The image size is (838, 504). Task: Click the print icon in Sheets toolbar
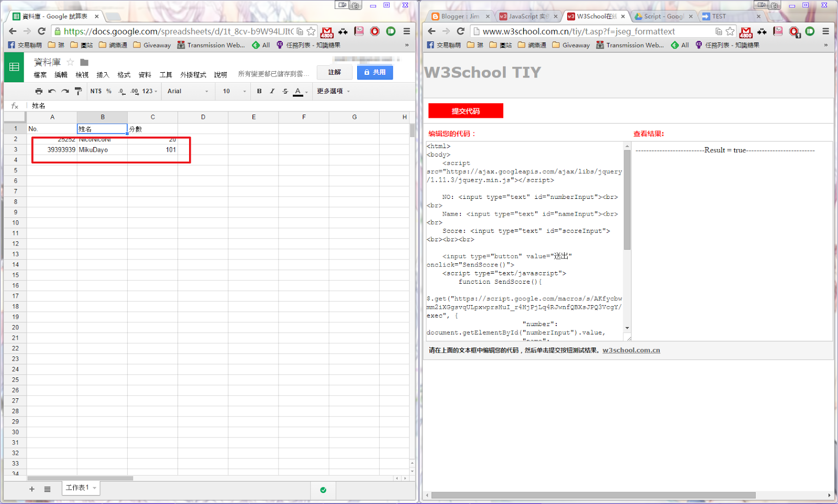[x=39, y=91]
